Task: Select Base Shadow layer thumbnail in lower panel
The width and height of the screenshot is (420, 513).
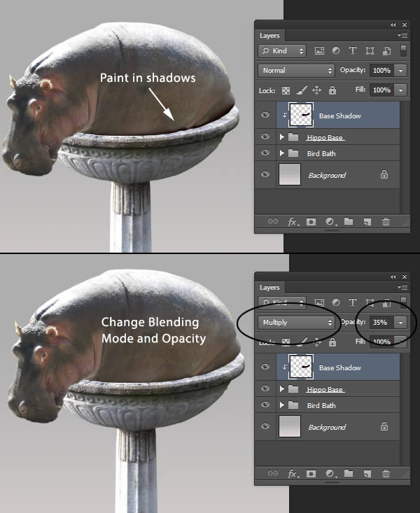Action: point(301,367)
